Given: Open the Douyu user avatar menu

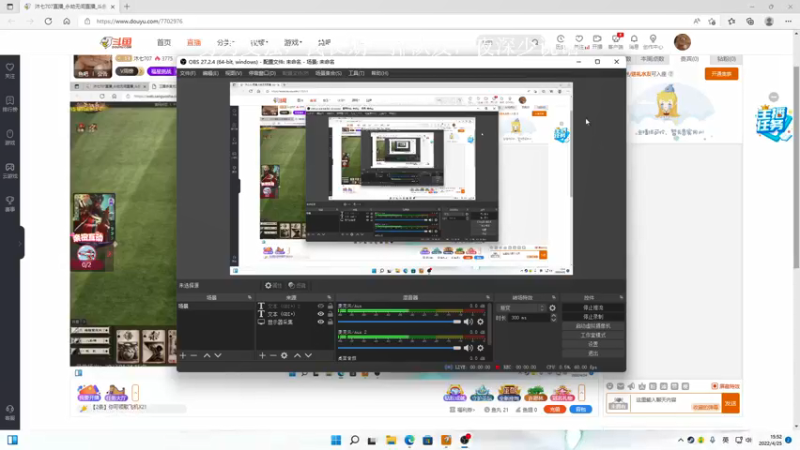Looking at the screenshot, I should pyautogui.click(x=682, y=42).
